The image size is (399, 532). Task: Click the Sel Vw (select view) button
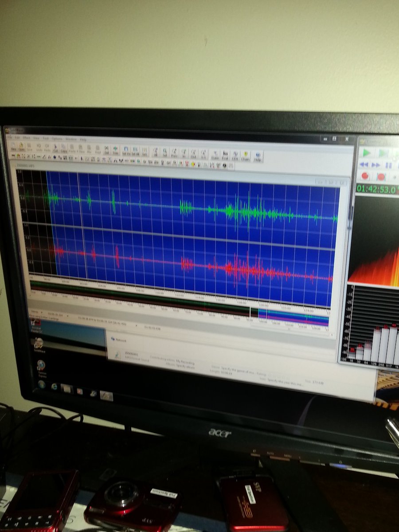tap(126, 151)
